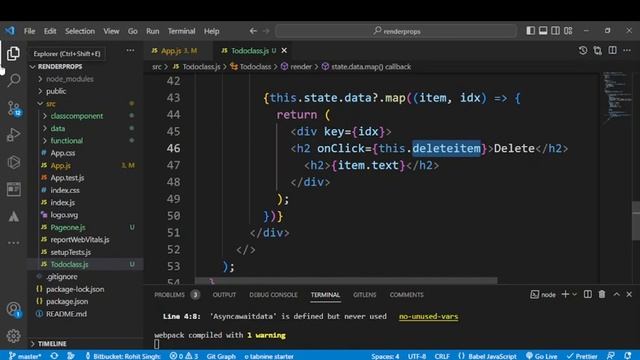The width and height of the screenshot is (640, 360).
Task: Click the horizontal editor scrollbar
Action: pos(346,280)
